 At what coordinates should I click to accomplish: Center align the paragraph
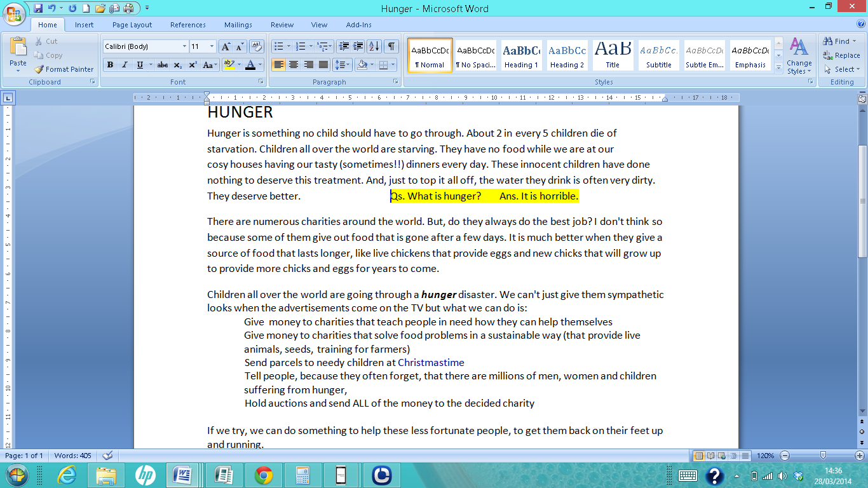294,65
